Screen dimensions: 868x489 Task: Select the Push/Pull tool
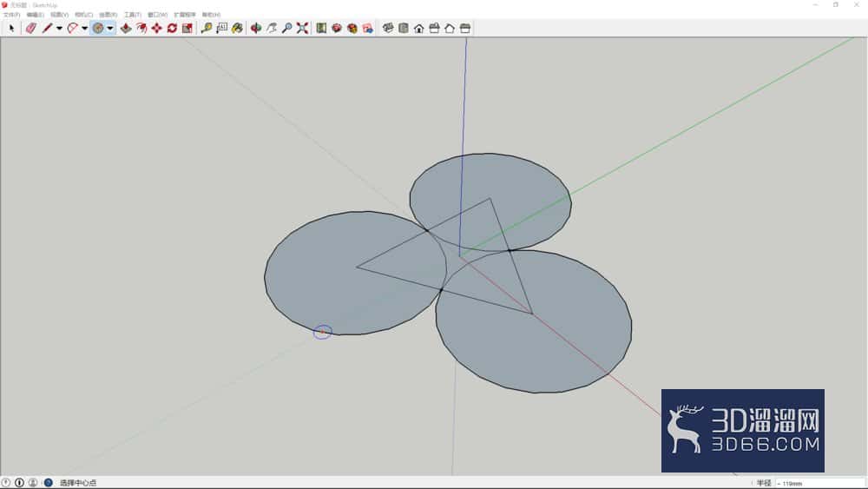coord(126,28)
